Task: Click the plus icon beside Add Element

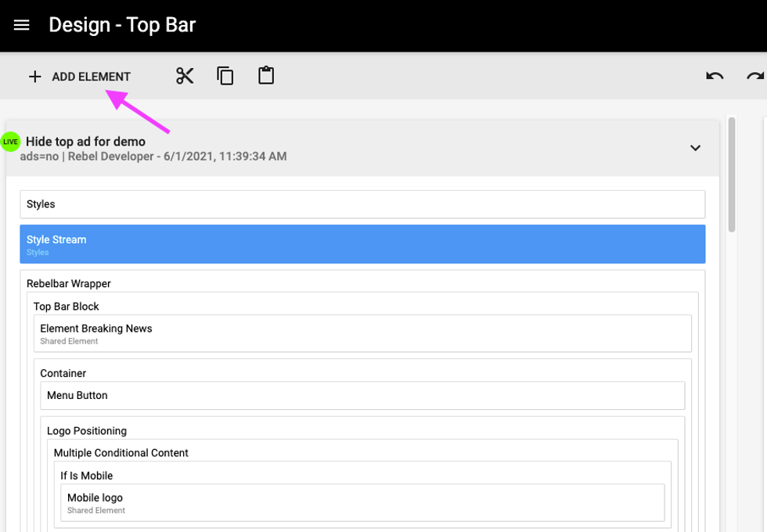Action: (34, 77)
